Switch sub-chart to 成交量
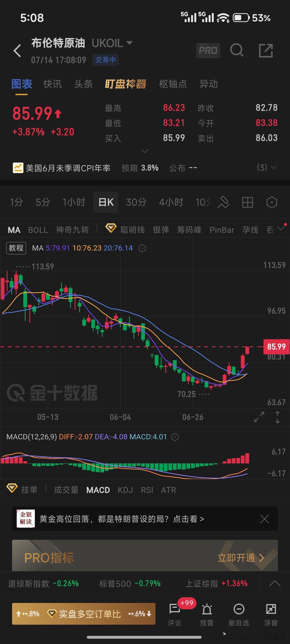The width and height of the screenshot is (290, 644). pyautogui.click(x=66, y=490)
